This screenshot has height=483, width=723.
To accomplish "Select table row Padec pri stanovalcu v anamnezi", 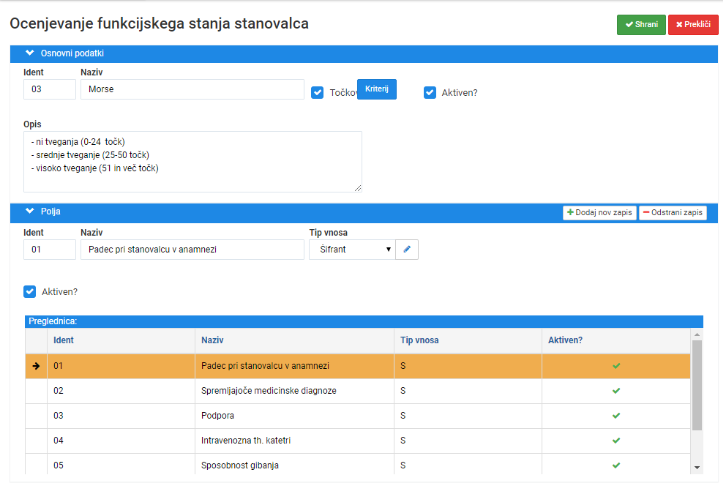I will click(x=358, y=366).
